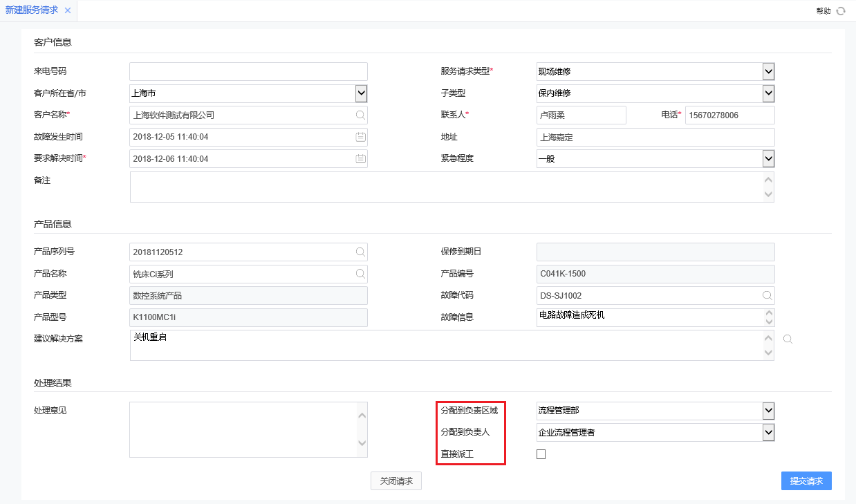This screenshot has width=856, height=504.
Task: Open the calendar picker for 要求解决时间
Action: point(360,158)
